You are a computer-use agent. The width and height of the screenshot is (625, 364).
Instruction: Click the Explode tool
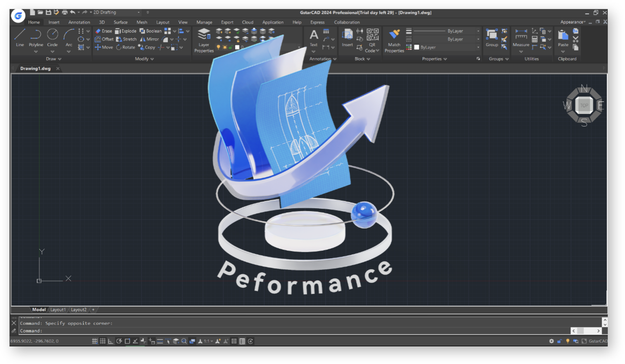pos(126,31)
